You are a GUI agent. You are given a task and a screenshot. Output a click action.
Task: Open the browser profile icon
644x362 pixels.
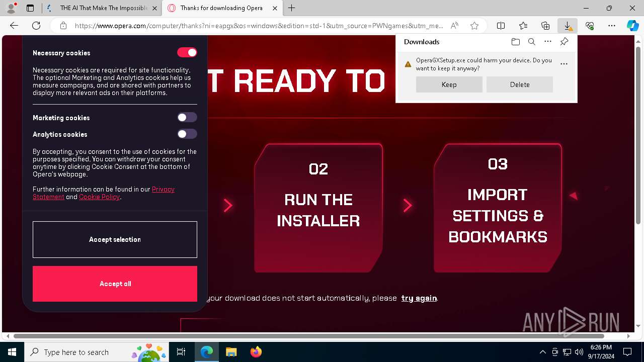[x=11, y=8]
